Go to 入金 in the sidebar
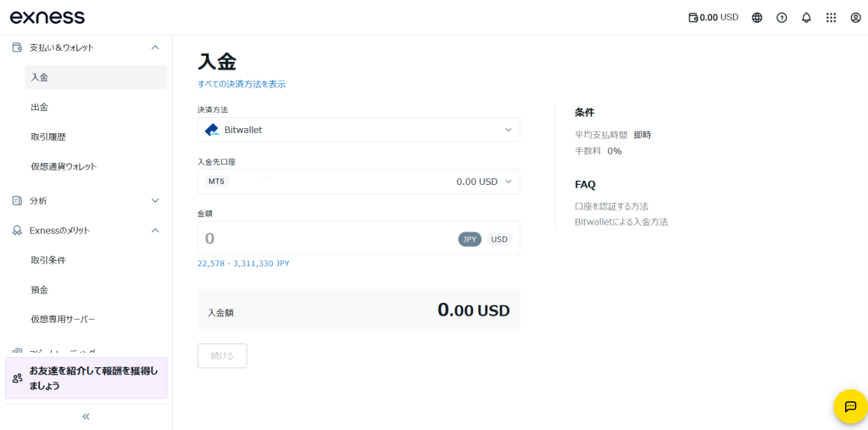 [96, 77]
